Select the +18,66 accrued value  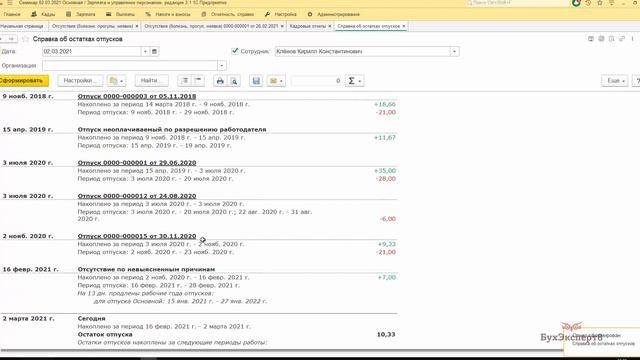coord(384,104)
